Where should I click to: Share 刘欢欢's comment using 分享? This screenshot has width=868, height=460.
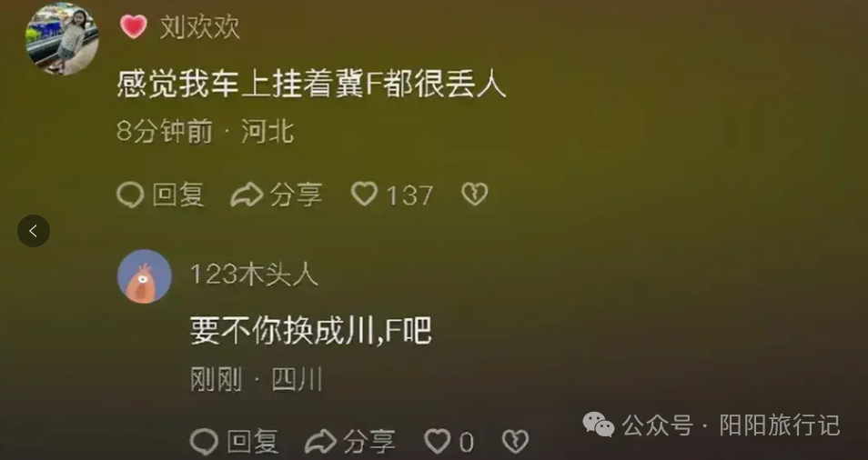click(x=297, y=195)
